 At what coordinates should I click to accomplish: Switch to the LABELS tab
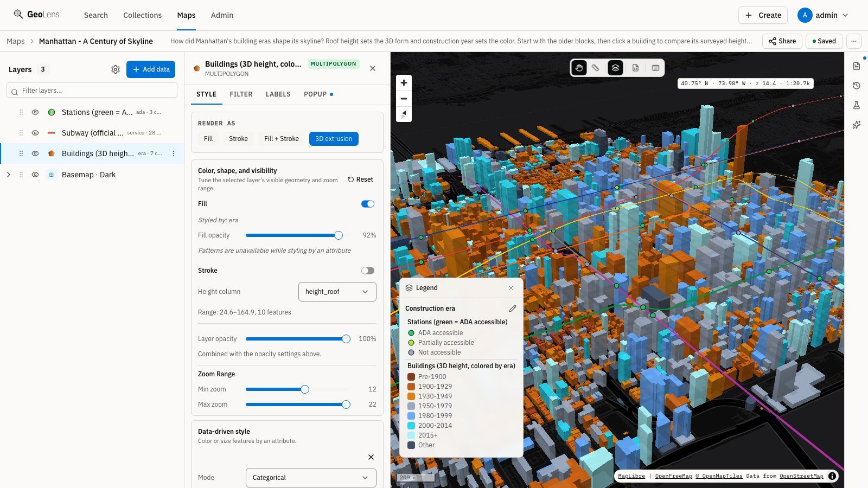click(x=278, y=94)
